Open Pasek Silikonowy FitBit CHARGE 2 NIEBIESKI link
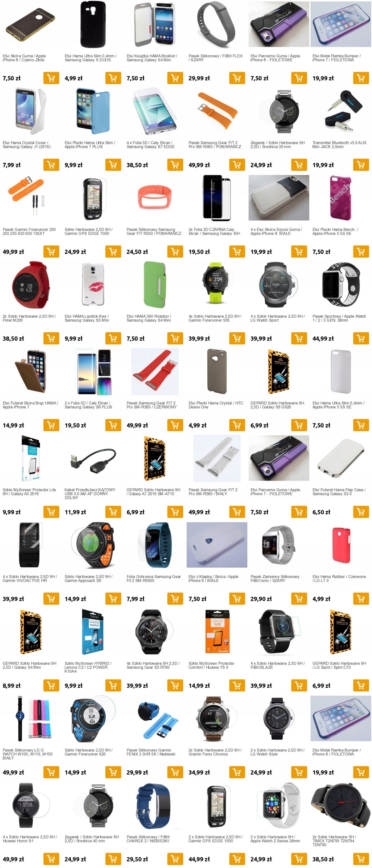 pyautogui.click(x=148, y=839)
